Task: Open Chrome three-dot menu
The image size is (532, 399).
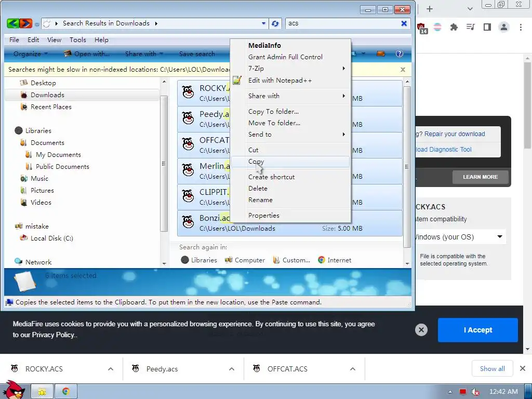Action: pos(521,27)
